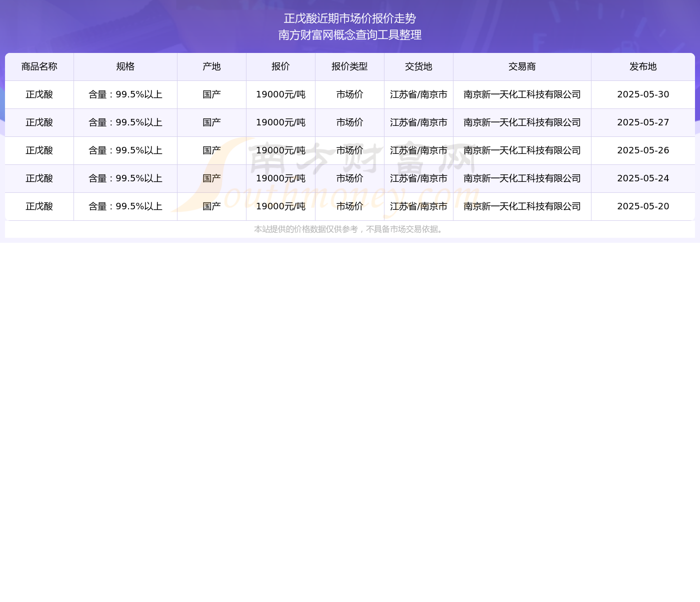
Task: Click the date 2025-05-27
Action: point(643,122)
